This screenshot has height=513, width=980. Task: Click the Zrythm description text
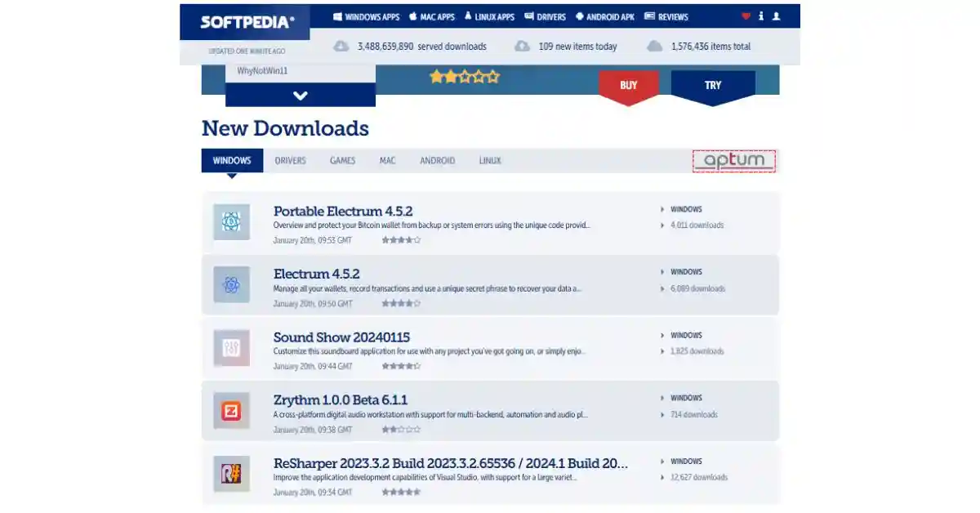click(430, 415)
